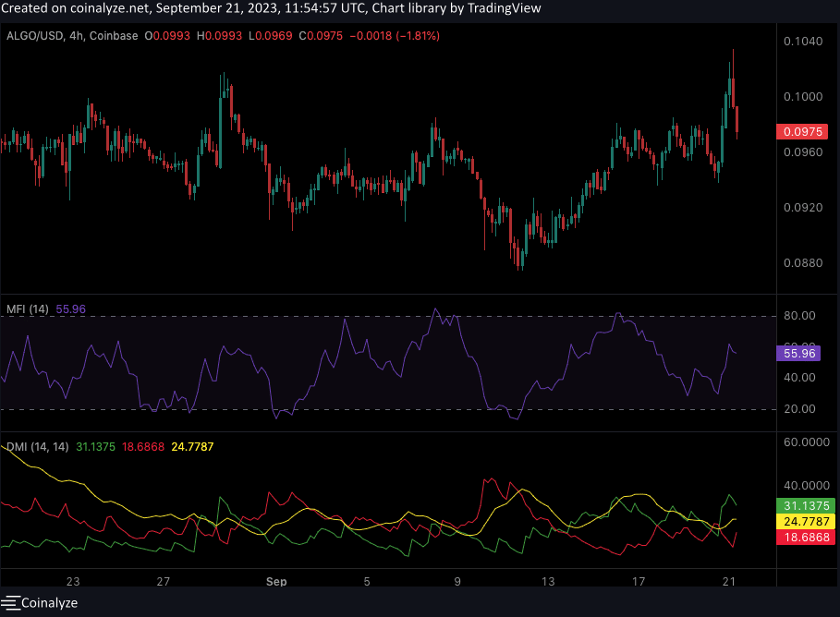Open the MFI (14) indicator legend
This screenshot has height=617, width=840.
pyautogui.click(x=27, y=309)
